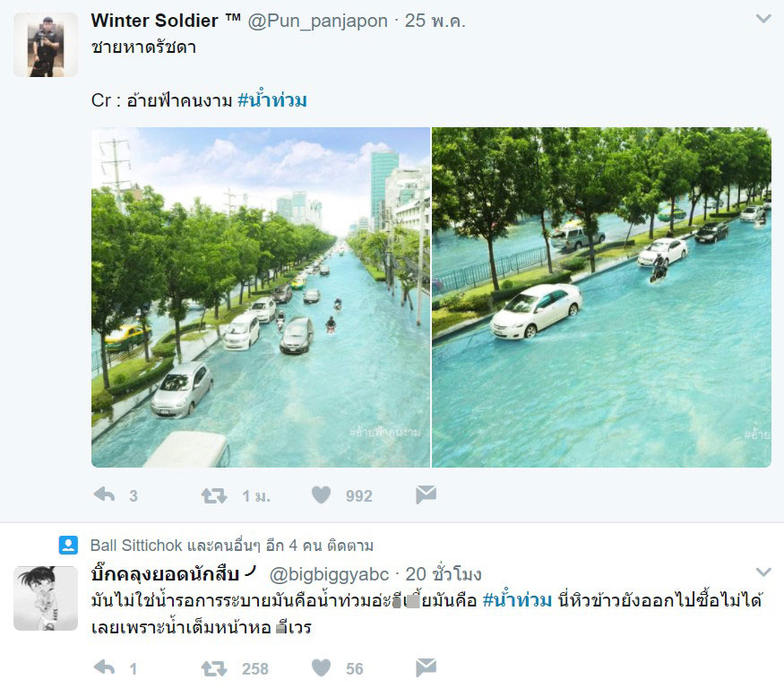
Task: Open the Ball Sittichok follower link
Action: coord(136,545)
